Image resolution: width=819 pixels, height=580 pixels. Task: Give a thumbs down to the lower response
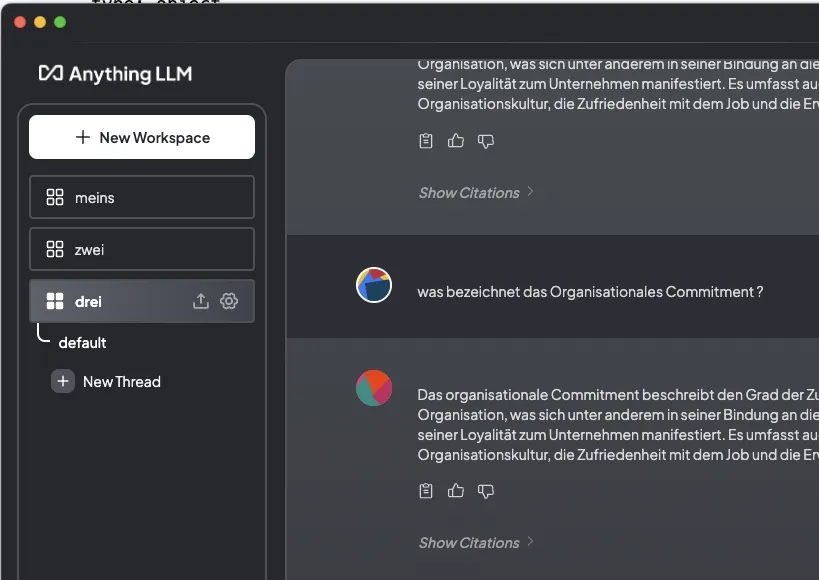click(486, 491)
